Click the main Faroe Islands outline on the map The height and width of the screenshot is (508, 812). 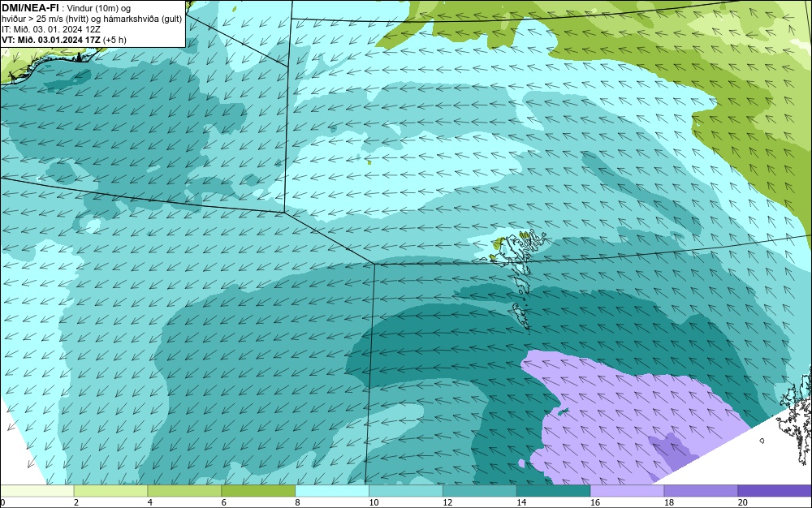pos(518,253)
